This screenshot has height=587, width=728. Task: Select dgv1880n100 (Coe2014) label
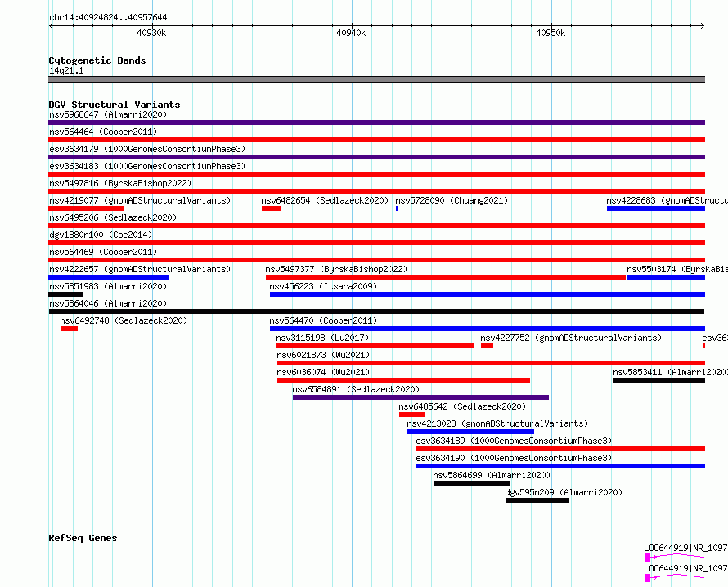tap(101, 235)
